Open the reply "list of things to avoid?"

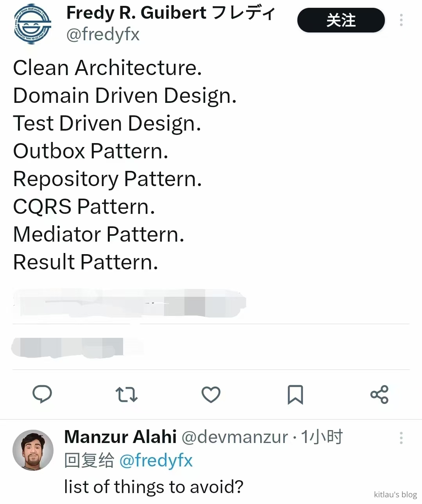[154, 487]
